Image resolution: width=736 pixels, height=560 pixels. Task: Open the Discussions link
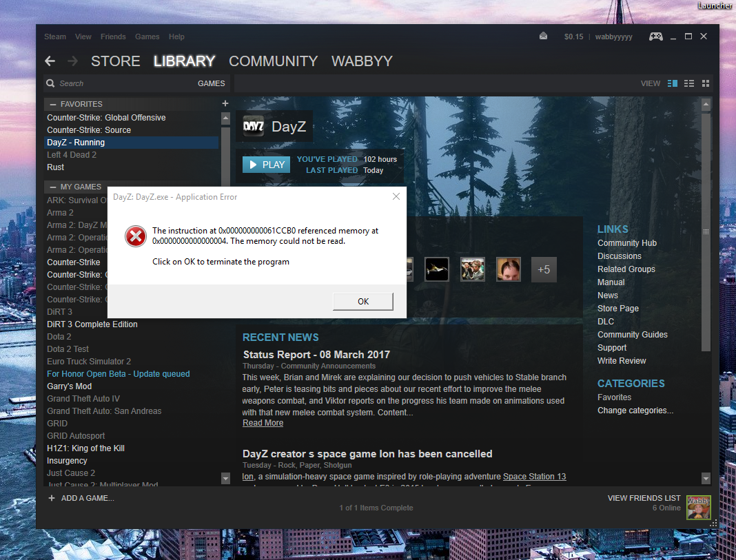[x=619, y=256]
